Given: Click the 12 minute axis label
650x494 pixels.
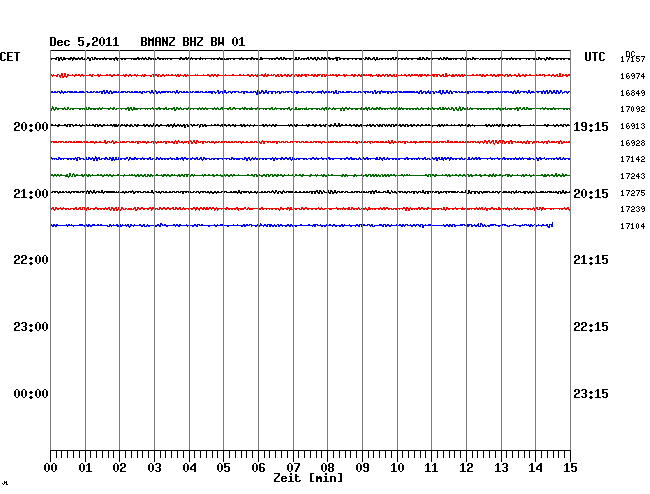Looking at the screenshot, I should click(x=466, y=468).
